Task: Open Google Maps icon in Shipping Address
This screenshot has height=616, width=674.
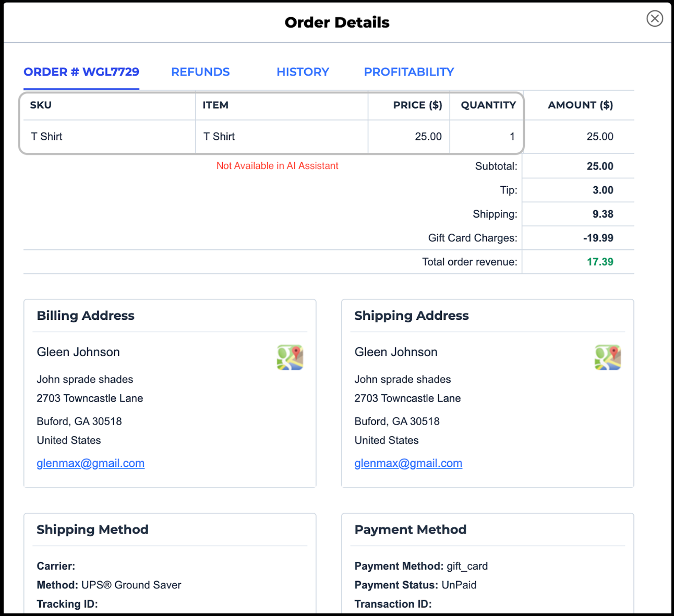Action: tap(608, 357)
